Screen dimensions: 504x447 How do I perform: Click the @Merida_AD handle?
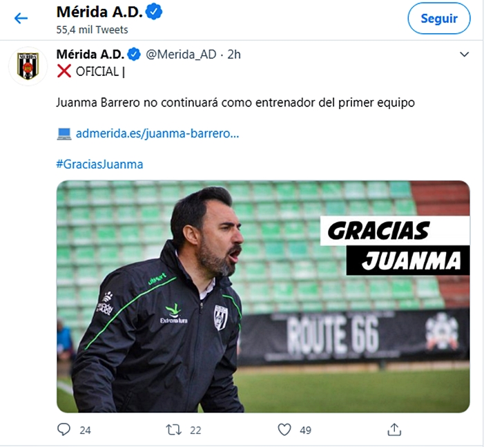coord(181,55)
